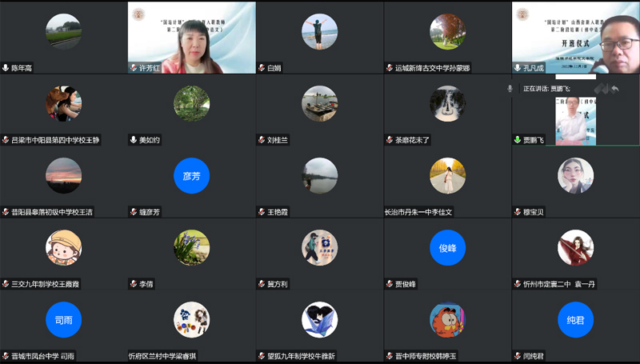Click the muted mic icon beside 孔凡成
640x364 pixels.
pos(518,69)
